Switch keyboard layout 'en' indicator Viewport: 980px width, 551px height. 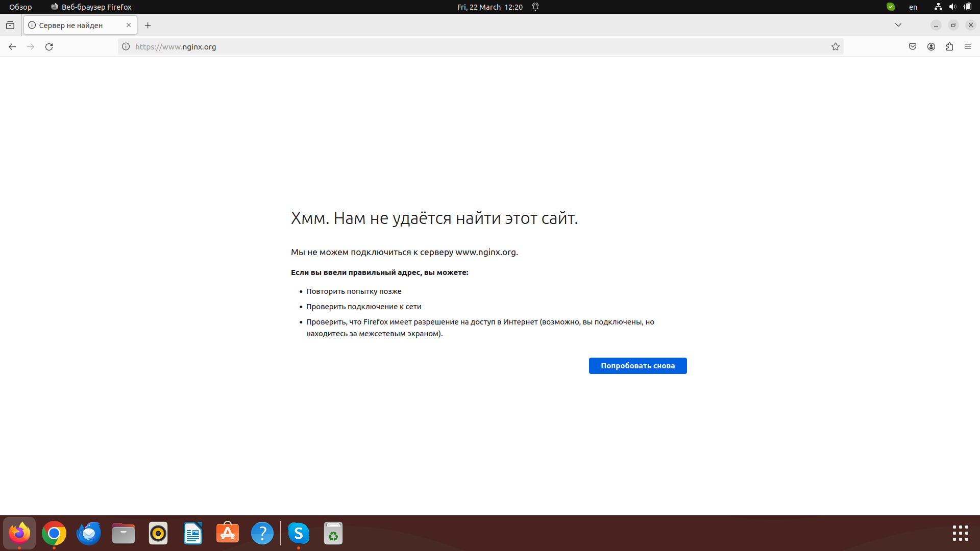tap(913, 7)
